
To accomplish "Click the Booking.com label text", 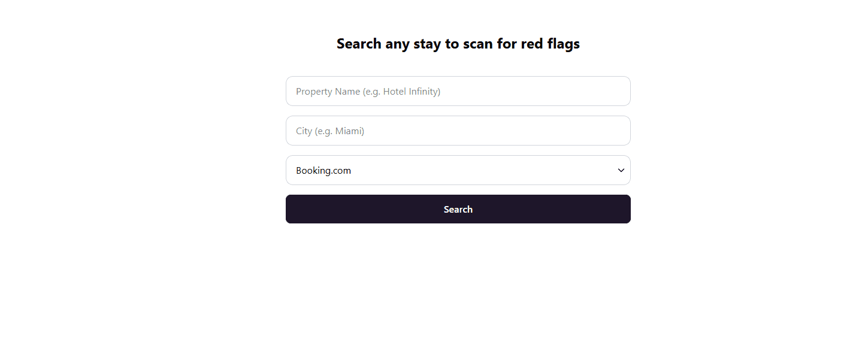I will point(323,170).
